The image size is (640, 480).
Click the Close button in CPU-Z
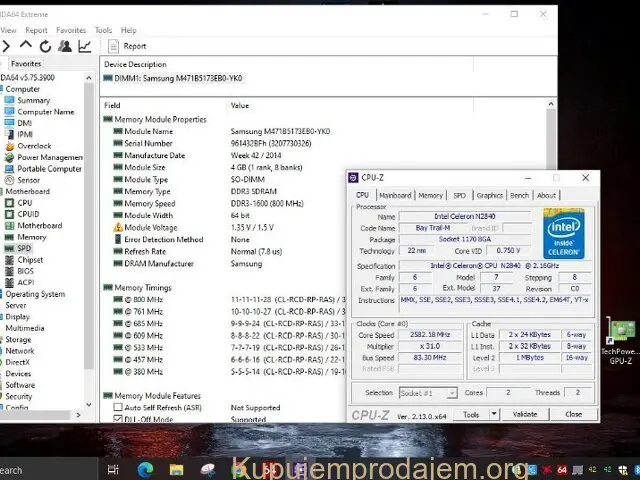[x=573, y=414]
